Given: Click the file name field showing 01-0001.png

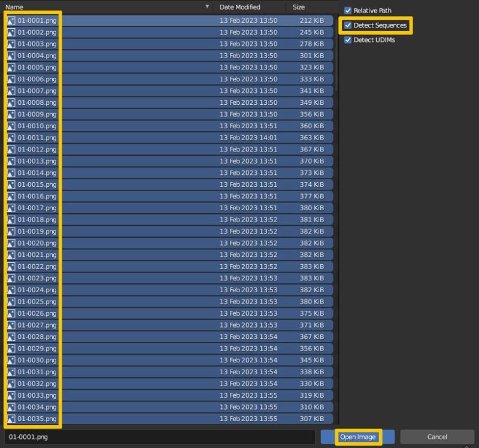Looking at the screenshot, I should click(x=159, y=437).
